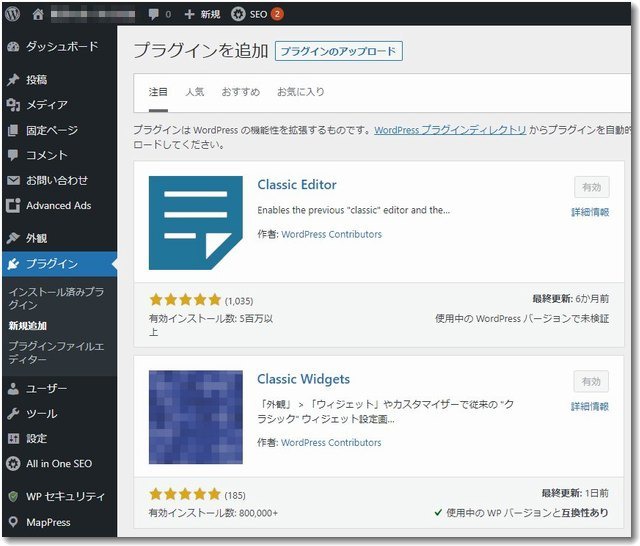The image size is (640, 546).
Task: Click the ツール wrench icon
Action: point(13,414)
